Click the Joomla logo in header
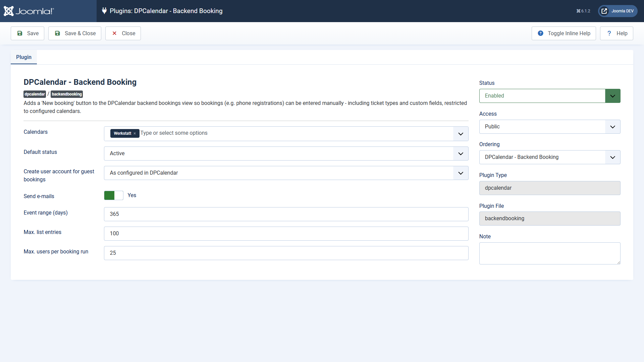This screenshot has height=362, width=644. 29,11
